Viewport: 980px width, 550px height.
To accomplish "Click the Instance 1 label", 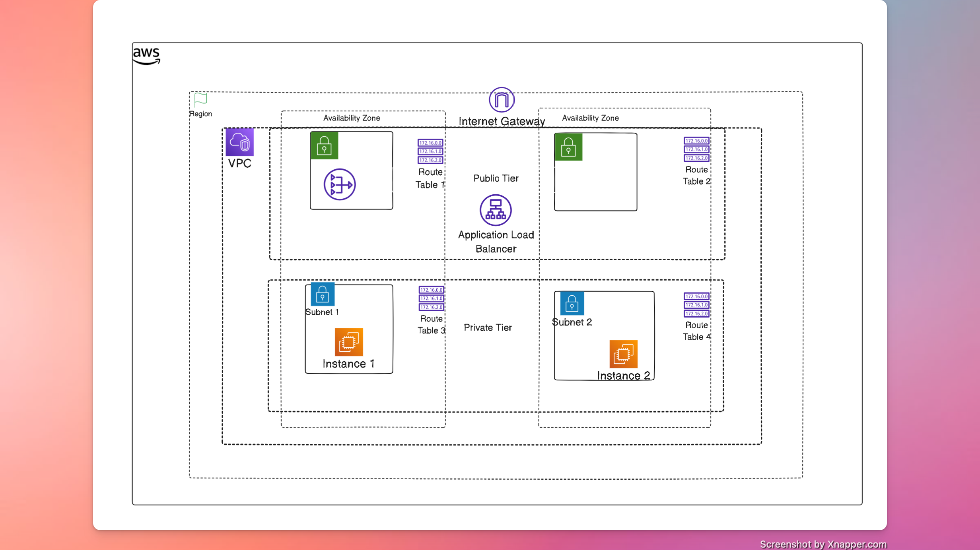I will [348, 364].
